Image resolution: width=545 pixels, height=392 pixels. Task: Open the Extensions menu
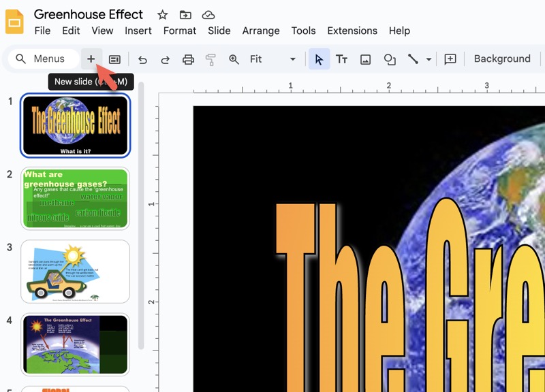[352, 31]
